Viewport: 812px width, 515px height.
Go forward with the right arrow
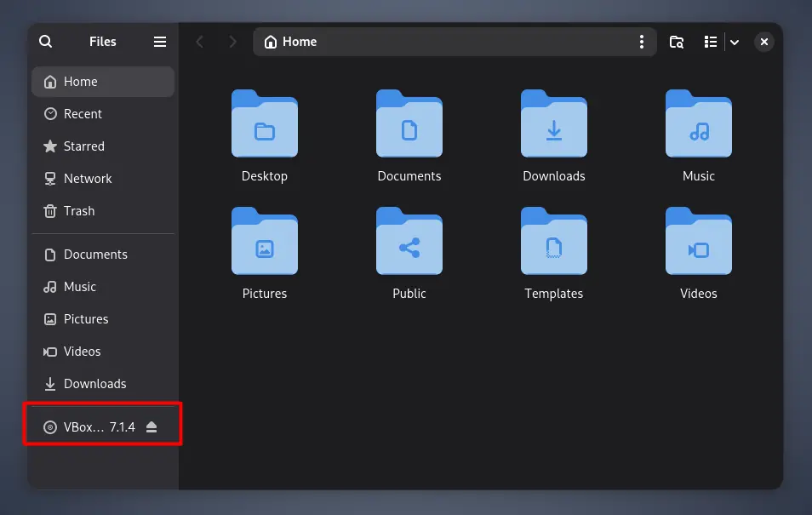[x=232, y=42]
